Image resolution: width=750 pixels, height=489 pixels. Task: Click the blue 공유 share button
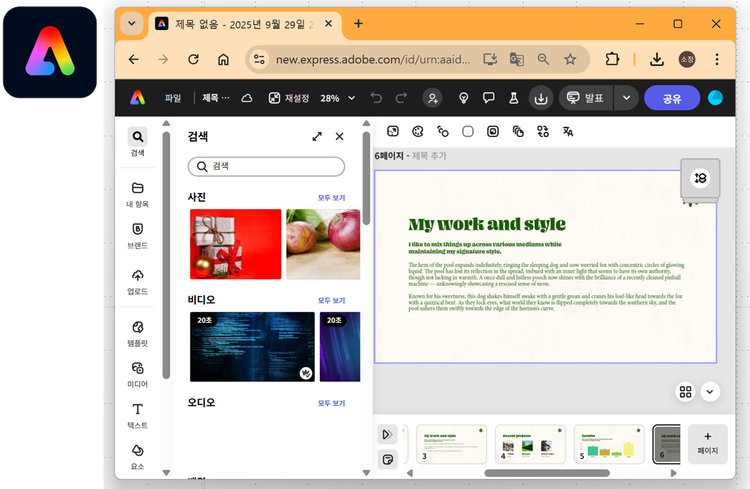(672, 98)
